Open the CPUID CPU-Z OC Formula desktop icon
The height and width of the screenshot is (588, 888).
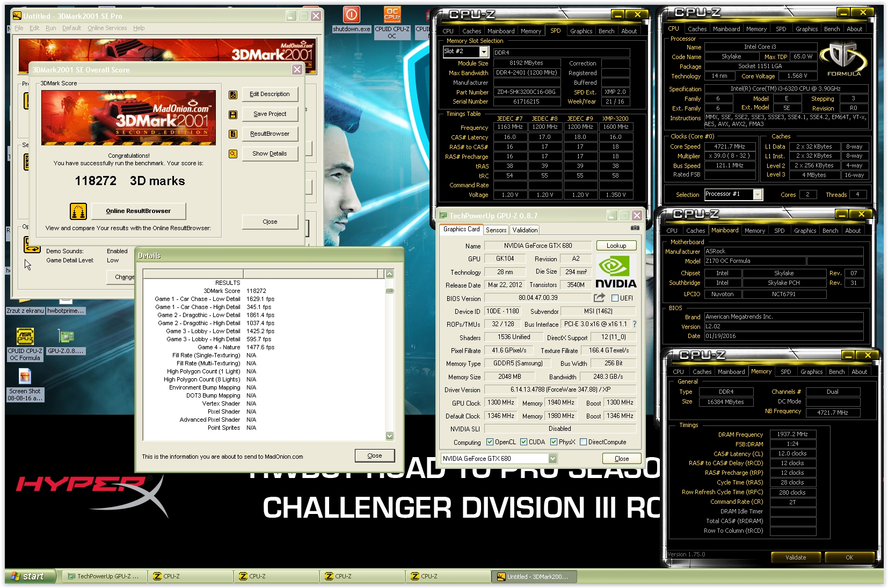pyautogui.click(x=25, y=345)
